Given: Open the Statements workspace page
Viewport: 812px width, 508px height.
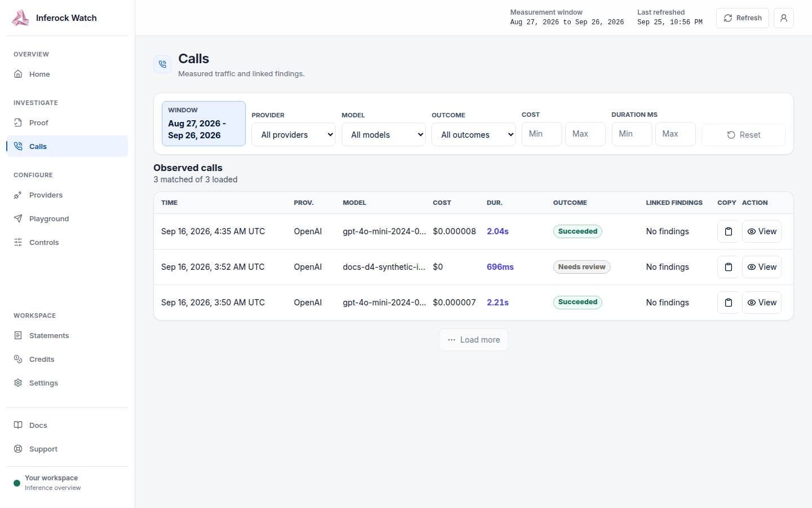Looking at the screenshot, I should [67, 335].
